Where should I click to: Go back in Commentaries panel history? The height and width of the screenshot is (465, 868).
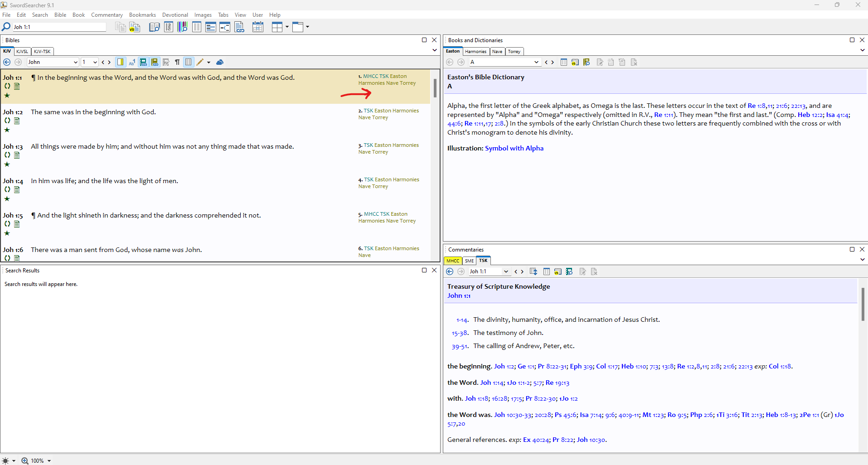click(450, 271)
